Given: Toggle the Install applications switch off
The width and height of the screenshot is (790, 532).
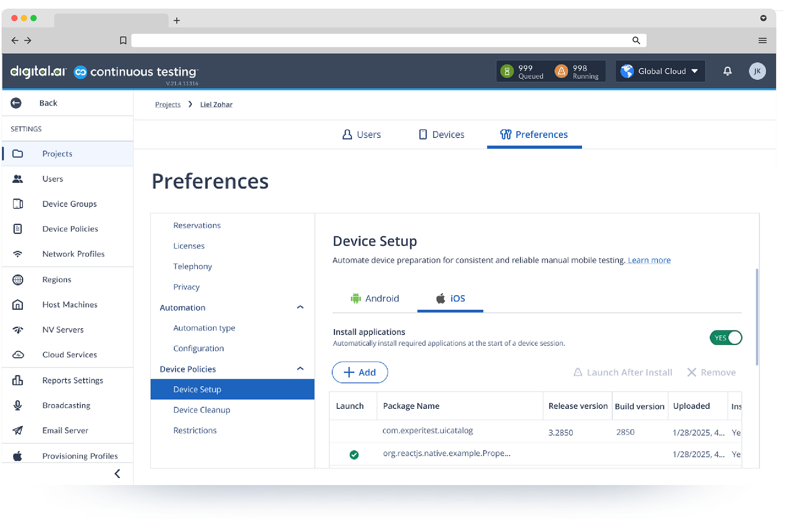Looking at the screenshot, I should 725,338.
